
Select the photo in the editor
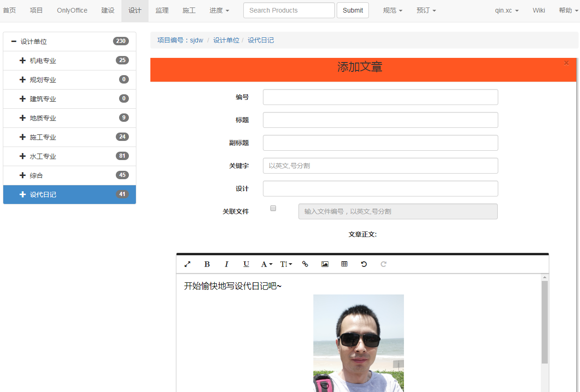pos(359,343)
